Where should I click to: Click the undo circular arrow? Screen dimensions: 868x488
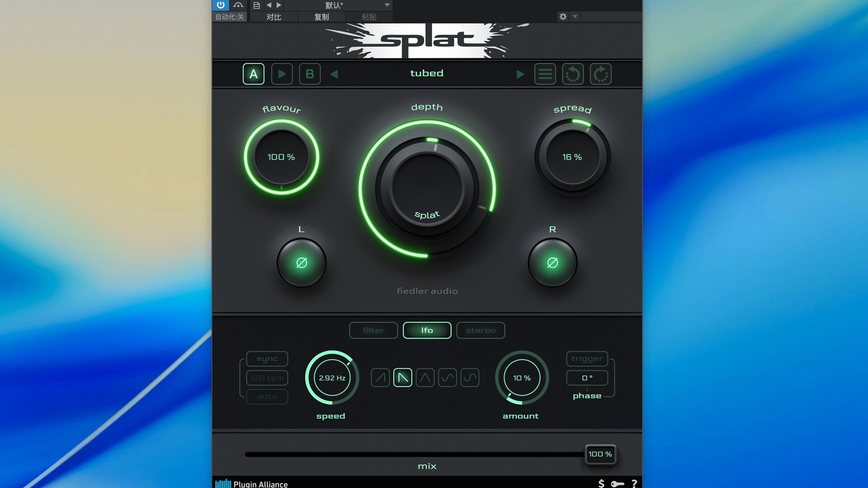tap(573, 74)
